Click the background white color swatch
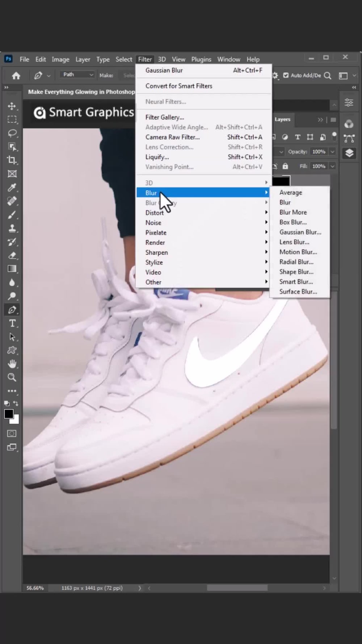 (15, 420)
